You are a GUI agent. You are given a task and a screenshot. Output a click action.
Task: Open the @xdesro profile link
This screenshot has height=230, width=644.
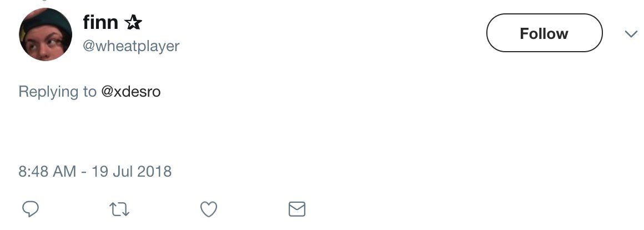(x=131, y=91)
